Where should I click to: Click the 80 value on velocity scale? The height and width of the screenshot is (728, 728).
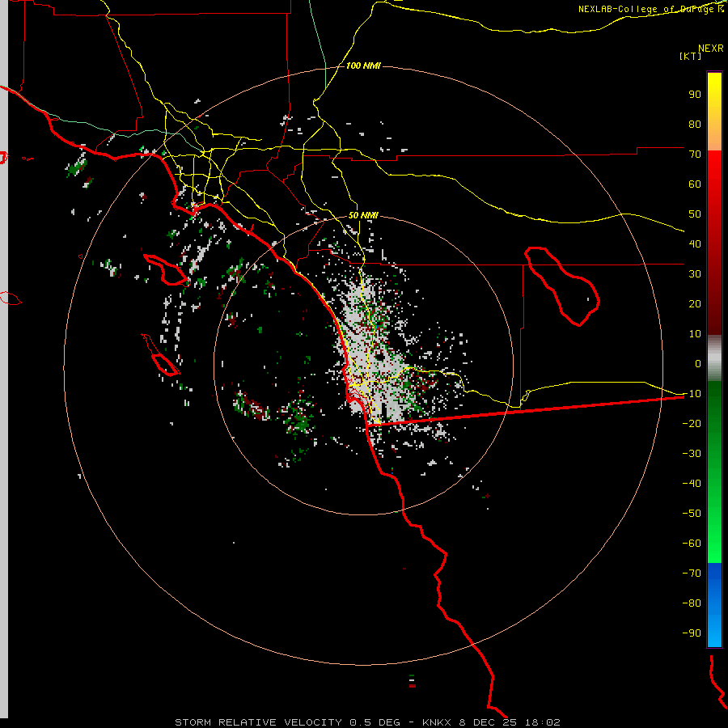(695, 125)
